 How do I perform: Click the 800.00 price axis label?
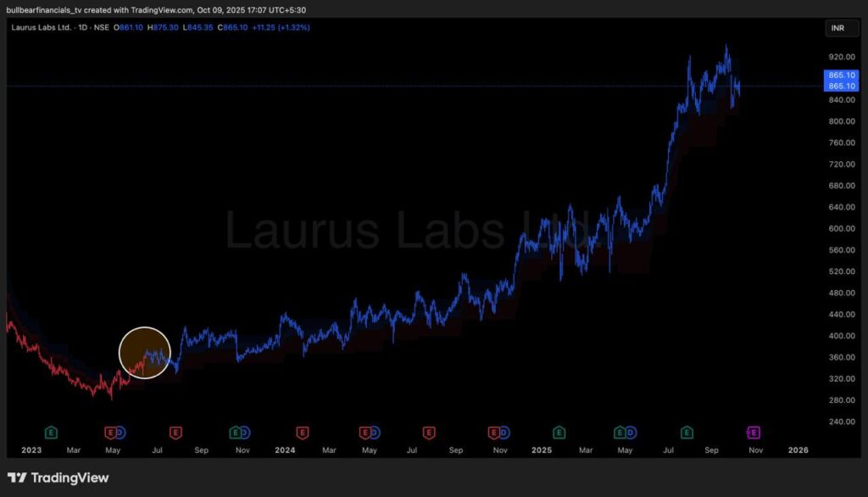(x=842, y=121)
